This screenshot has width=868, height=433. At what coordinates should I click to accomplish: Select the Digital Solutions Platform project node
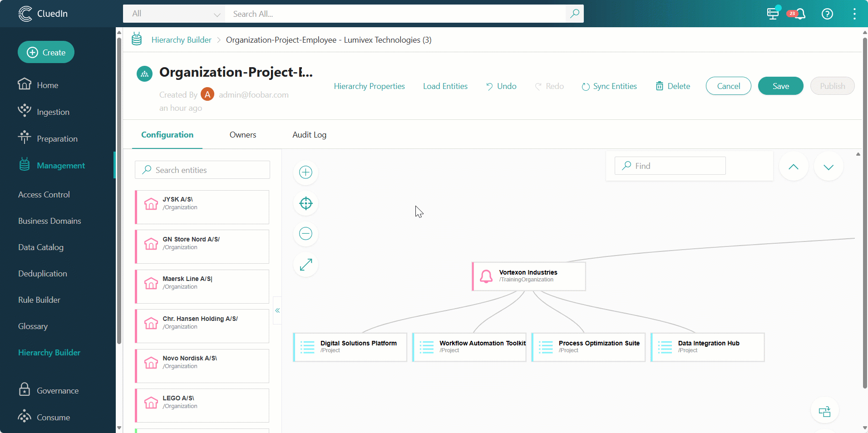350,347
